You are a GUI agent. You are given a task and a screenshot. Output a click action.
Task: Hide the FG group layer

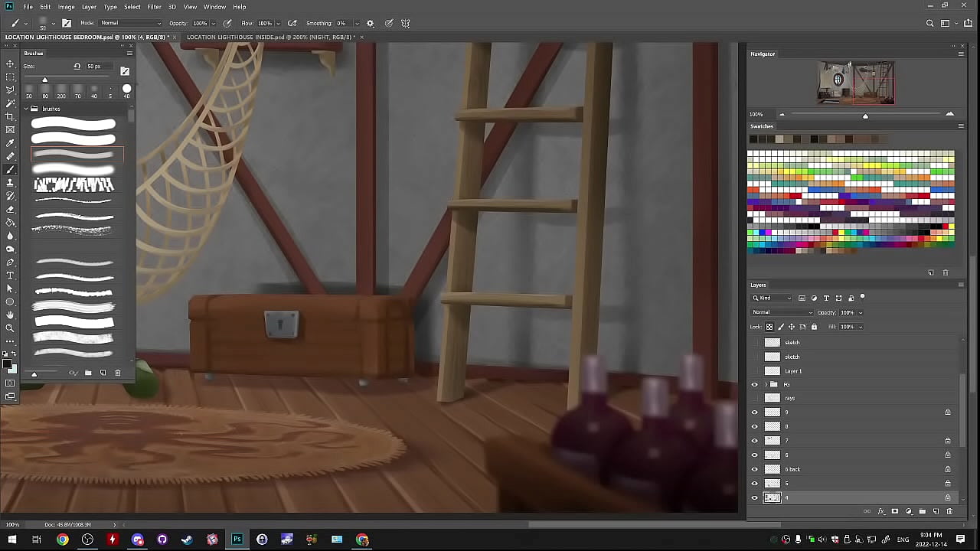tap(754, 384)
